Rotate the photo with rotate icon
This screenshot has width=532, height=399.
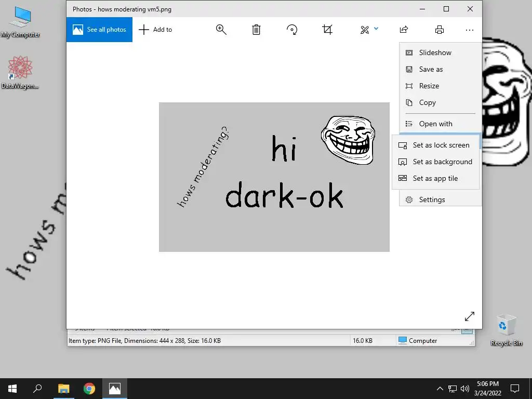[292, 30]
